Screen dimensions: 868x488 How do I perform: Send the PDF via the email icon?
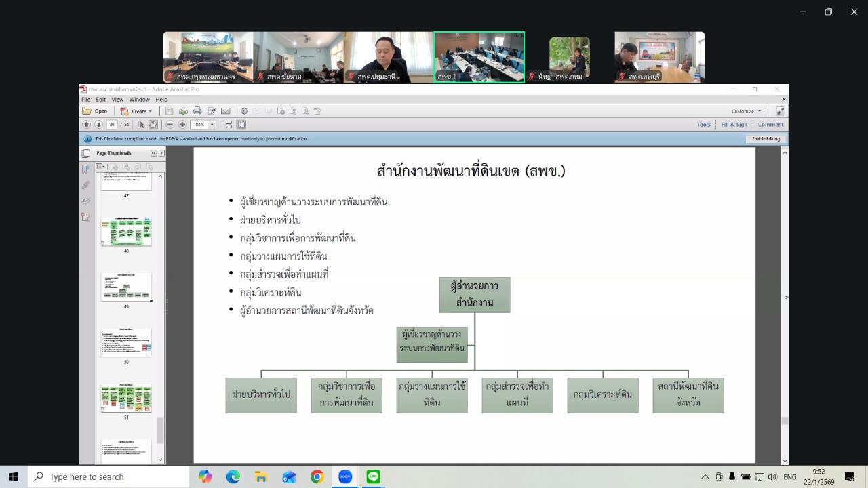[226, 111]
